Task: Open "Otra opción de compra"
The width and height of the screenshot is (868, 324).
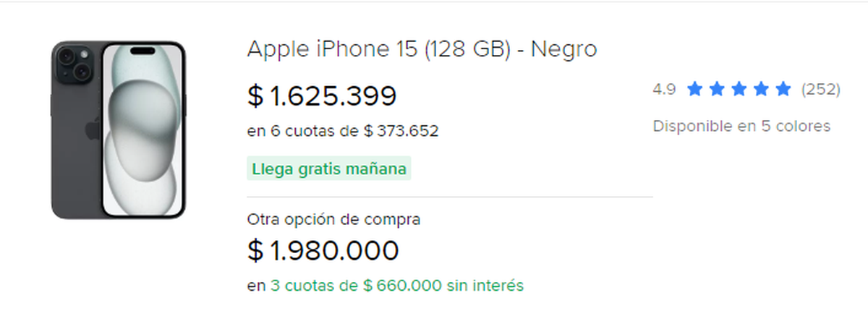Action: pos(333,219)
